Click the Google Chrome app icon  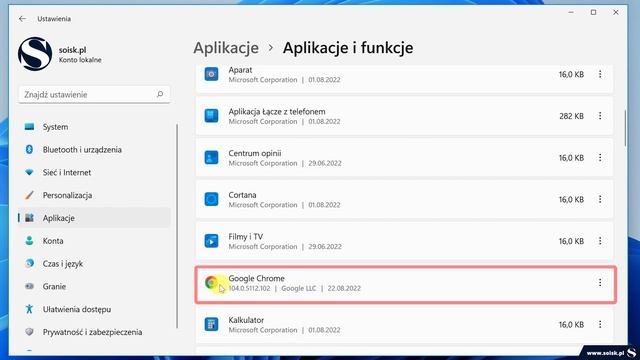[211, 282]
